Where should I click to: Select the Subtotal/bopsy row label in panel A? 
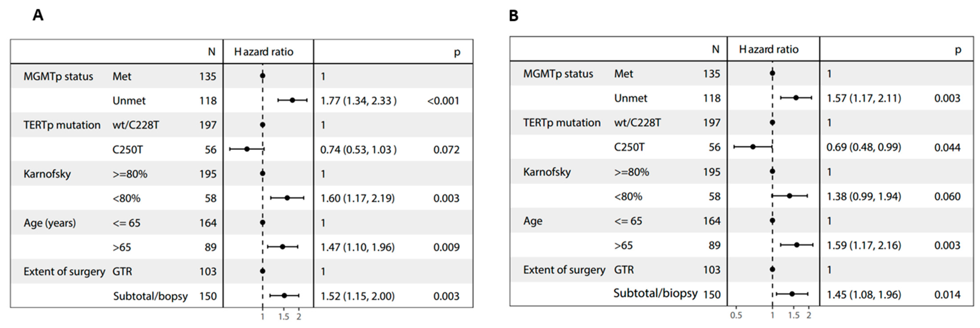[x=150, y=296]
